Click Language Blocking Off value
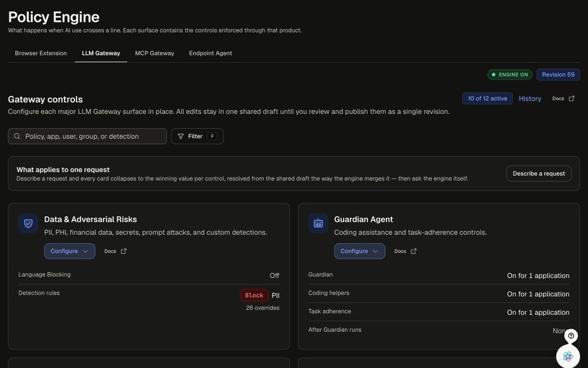This screenshot has width=588, height=368. [275, 276]
